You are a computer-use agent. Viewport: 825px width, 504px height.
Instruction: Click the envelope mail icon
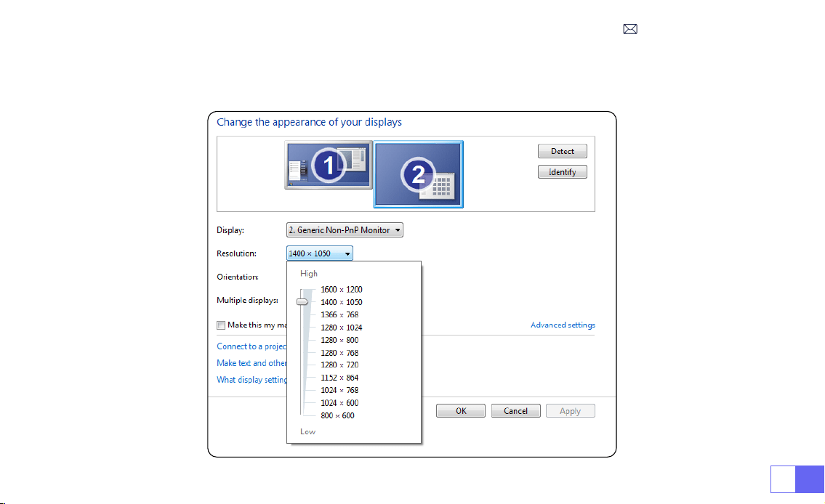pyautogui.click(x=629, y=29)
